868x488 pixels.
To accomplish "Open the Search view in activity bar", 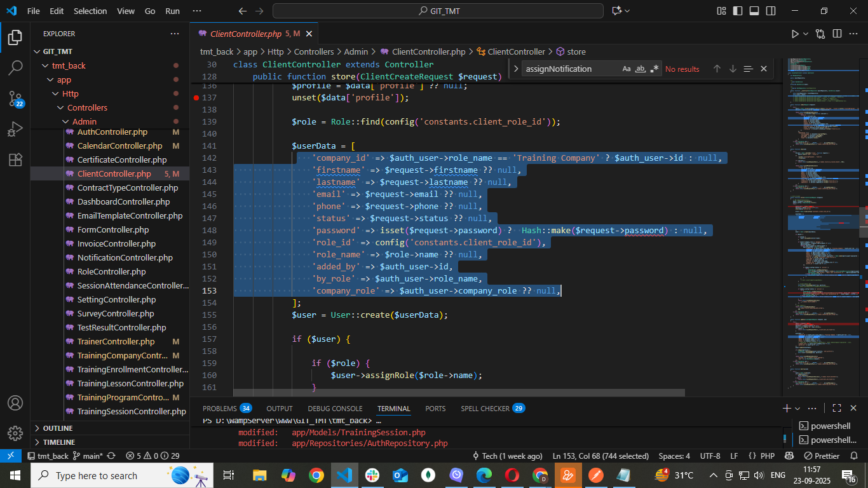I will pyautogui.click(x=15, y=67).
